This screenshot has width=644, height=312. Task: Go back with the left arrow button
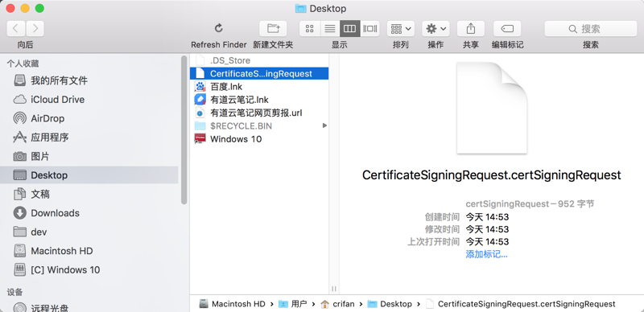coord(16,28)
